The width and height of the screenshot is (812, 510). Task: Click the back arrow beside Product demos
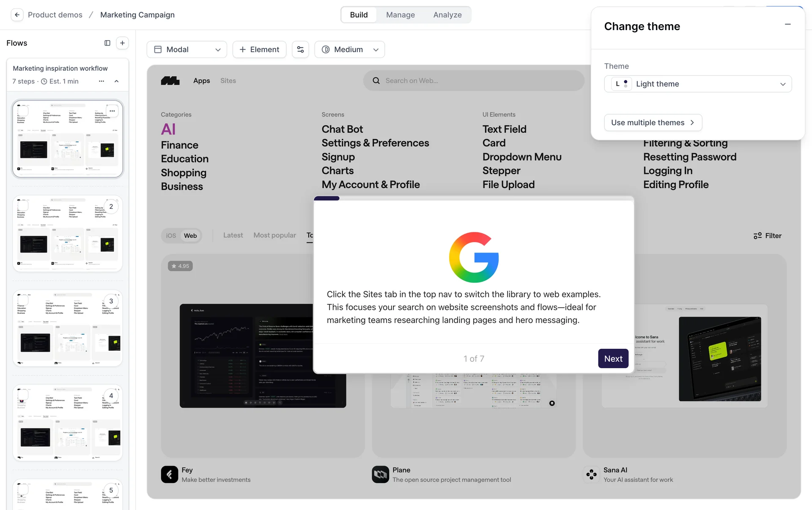pyautogui.click(x=17, y=15)
